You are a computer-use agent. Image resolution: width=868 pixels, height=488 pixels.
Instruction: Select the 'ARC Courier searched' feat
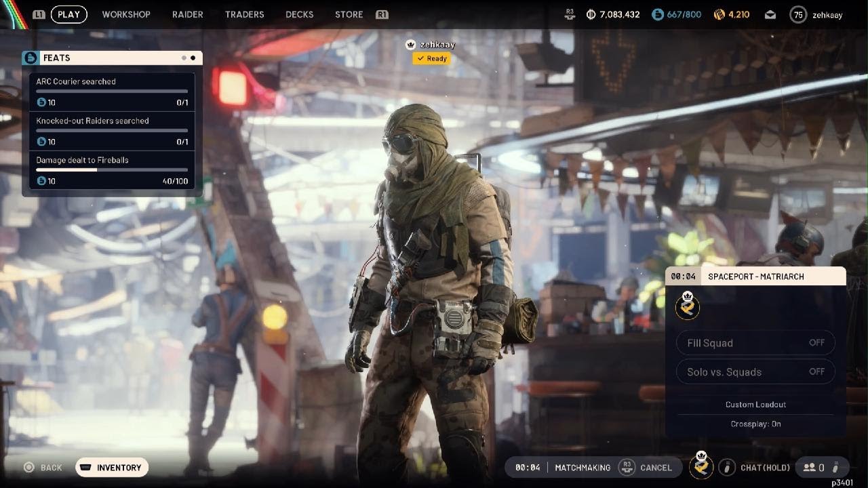(112, 92)
